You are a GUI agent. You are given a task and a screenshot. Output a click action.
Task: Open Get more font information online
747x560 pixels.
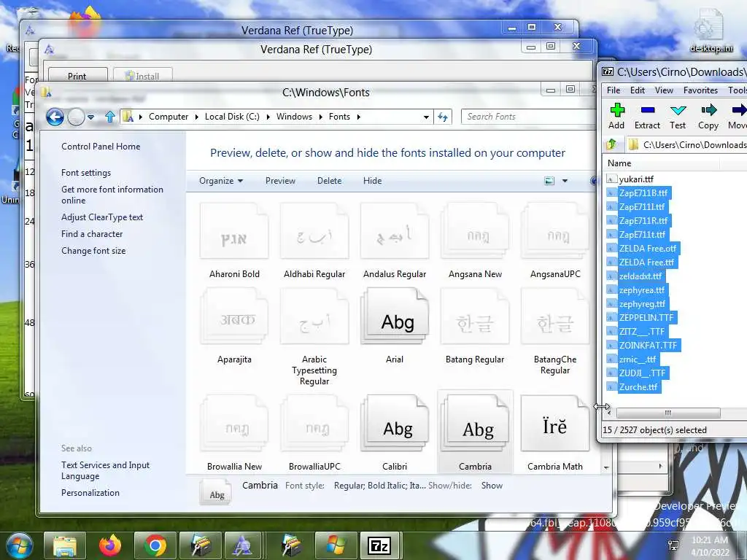(112, 195)
